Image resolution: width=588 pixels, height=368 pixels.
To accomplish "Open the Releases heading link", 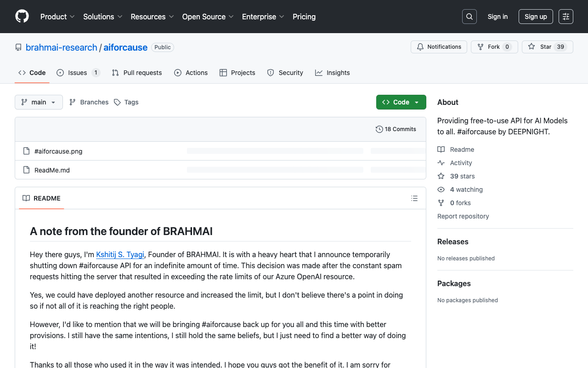I will [x=453, y=241].
